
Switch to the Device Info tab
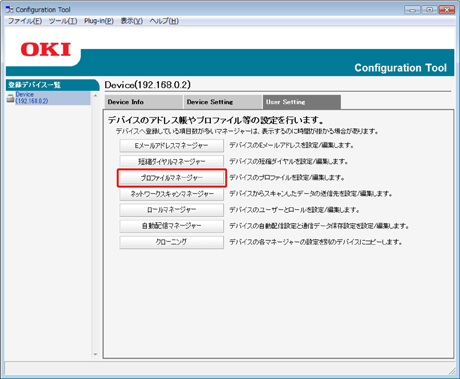(x=144, y=102)
